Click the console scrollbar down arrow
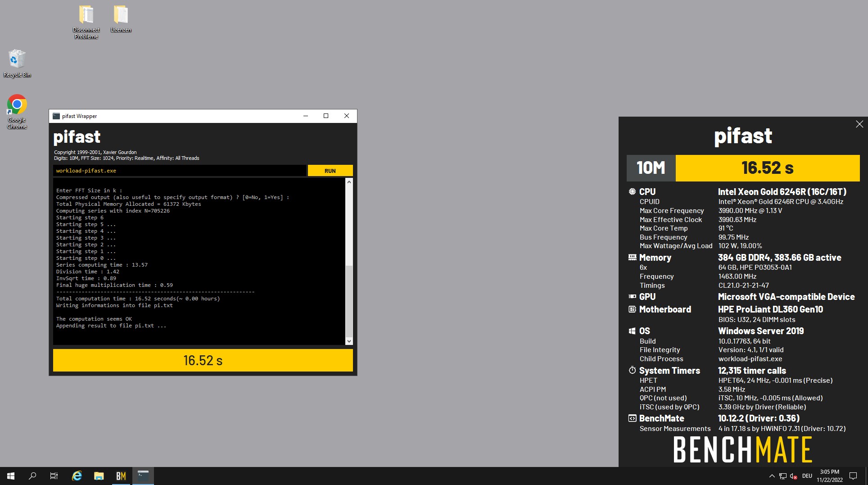Image resolution: width=868 pixels, height=485 pixels. pos(349,341)
